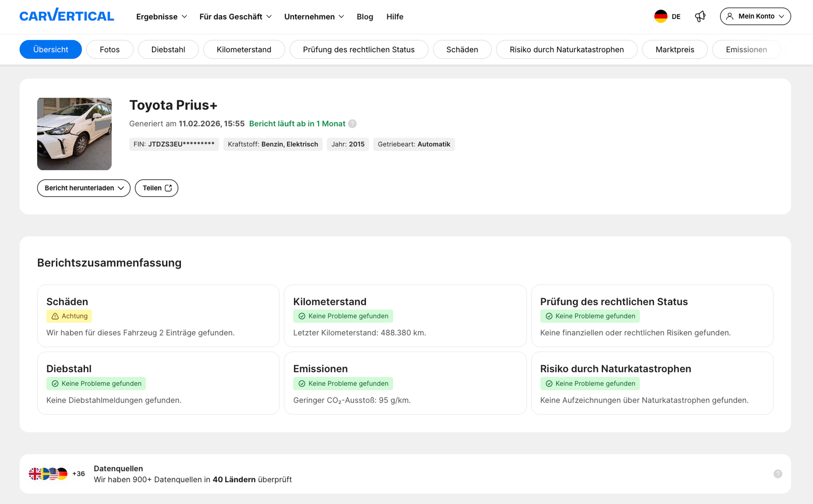The width and height of the screenshot is (813, 504).
Task: Open the Hilfe link
Action: tap(395, 17)
